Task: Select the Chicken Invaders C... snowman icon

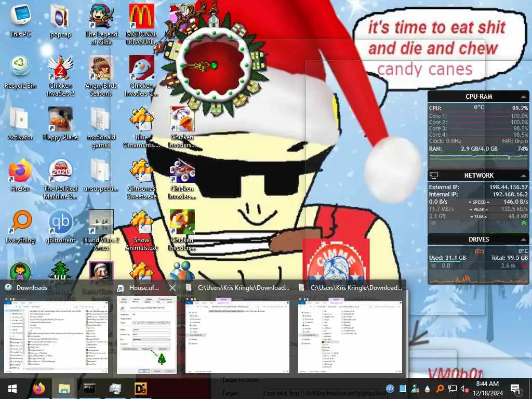Action: point(141,76)
